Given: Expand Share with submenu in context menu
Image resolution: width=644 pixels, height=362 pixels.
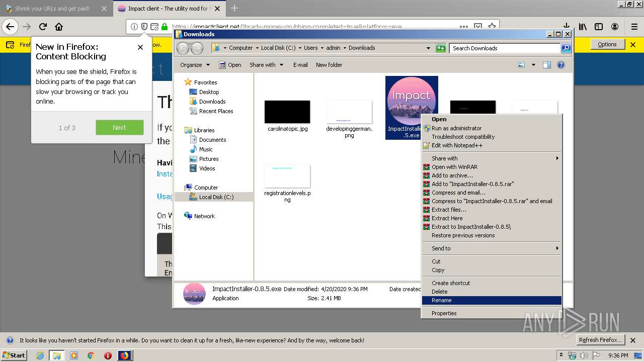Looking at the screenshot, I should pyautogui.click(x=492, y=158).
